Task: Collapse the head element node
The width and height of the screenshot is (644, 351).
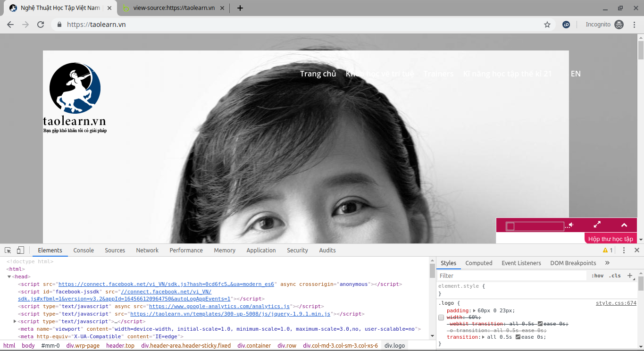Action: tap(9, 277)
